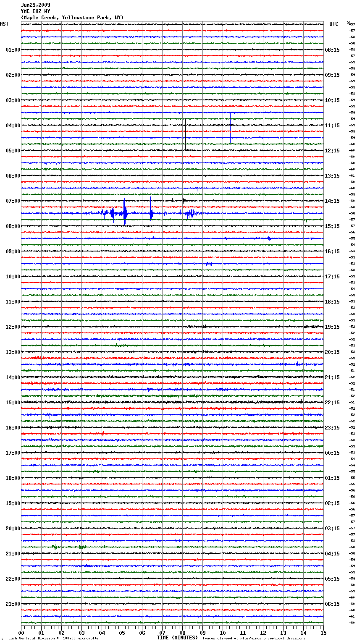Viewport: 357px width, 644px height.
Task: Select the 03:00 MST time label
Action: [13, 100]
